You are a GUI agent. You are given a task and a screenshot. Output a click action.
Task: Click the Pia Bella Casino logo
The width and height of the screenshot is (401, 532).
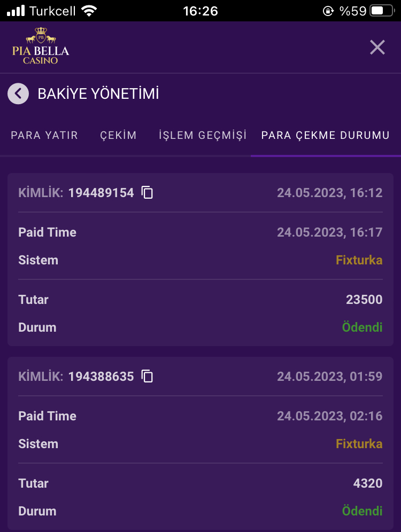click(41, 46)
